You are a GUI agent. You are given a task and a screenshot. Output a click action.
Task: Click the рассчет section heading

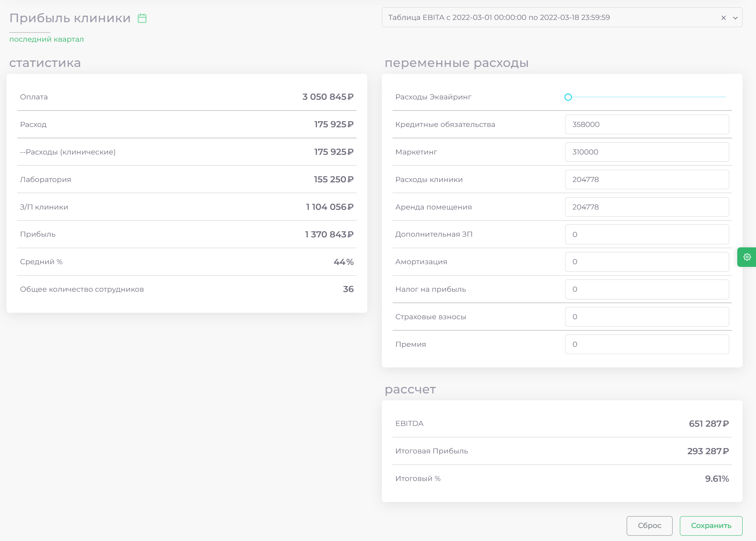click(410, 389)
